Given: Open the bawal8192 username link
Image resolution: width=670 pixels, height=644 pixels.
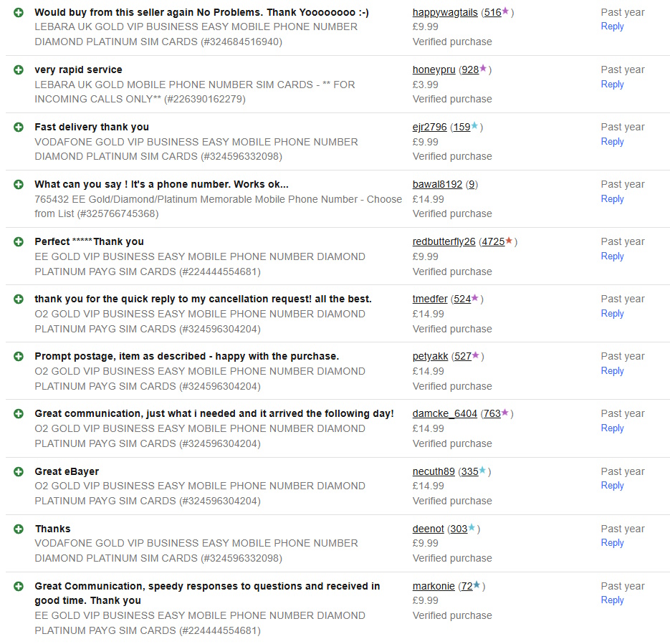Looking at the screenshot, I should (437, 184).
